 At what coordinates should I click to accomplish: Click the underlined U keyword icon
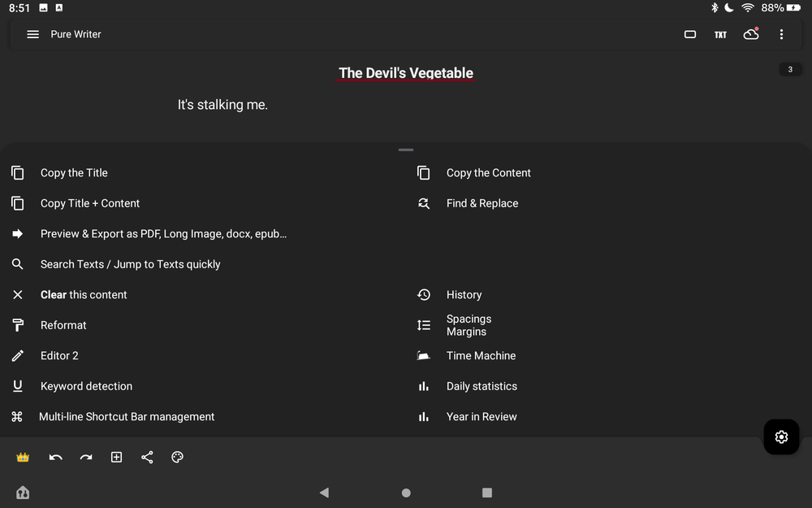pos(18,386)
